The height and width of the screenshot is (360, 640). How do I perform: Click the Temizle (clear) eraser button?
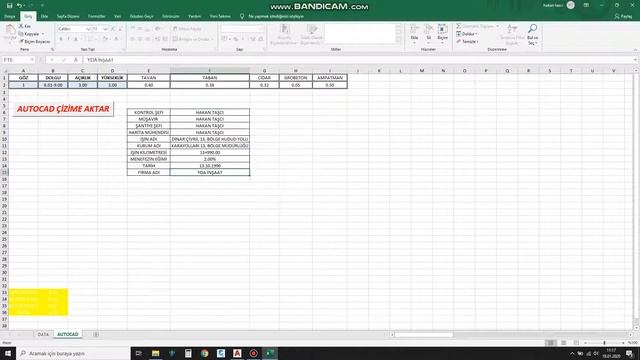click(x=467, y=42)
